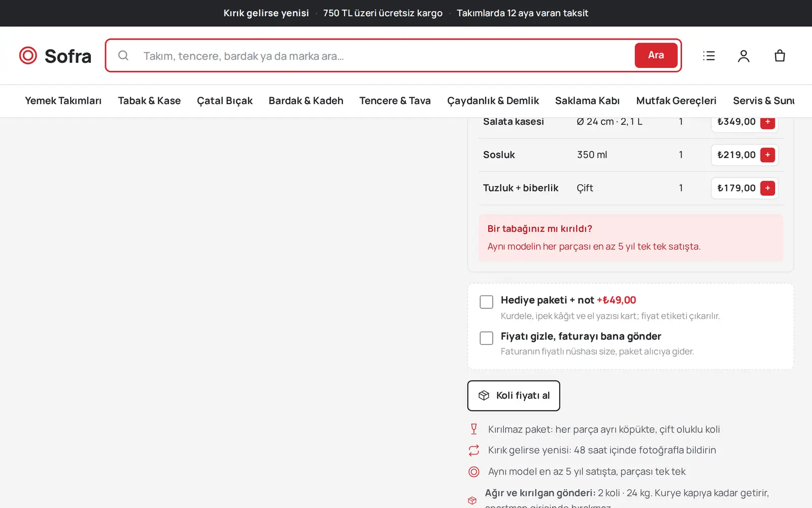
Task: Enable the Hediye paketi + not checkbox
Action: (486, 302)
